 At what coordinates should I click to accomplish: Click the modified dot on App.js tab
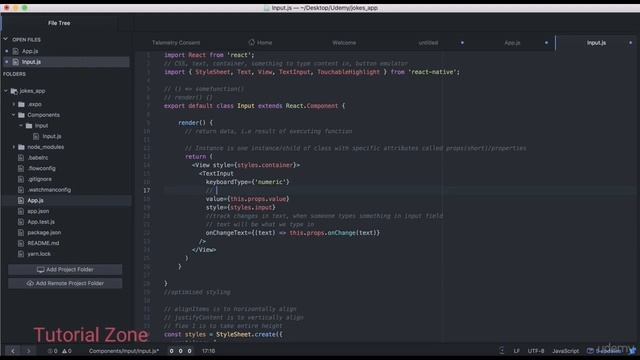[x=546, y=42]
